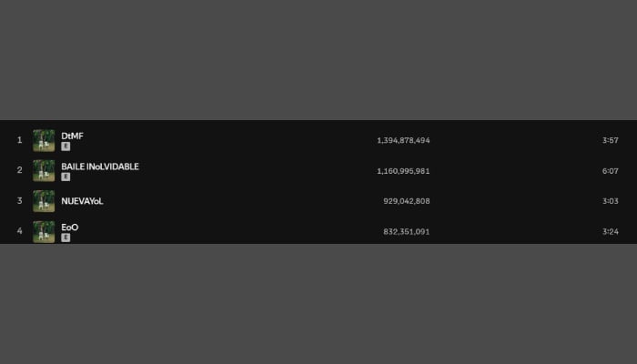Click the explicit badge under EoO
Viewport: 637px width, 364px height.
(66, 238)
